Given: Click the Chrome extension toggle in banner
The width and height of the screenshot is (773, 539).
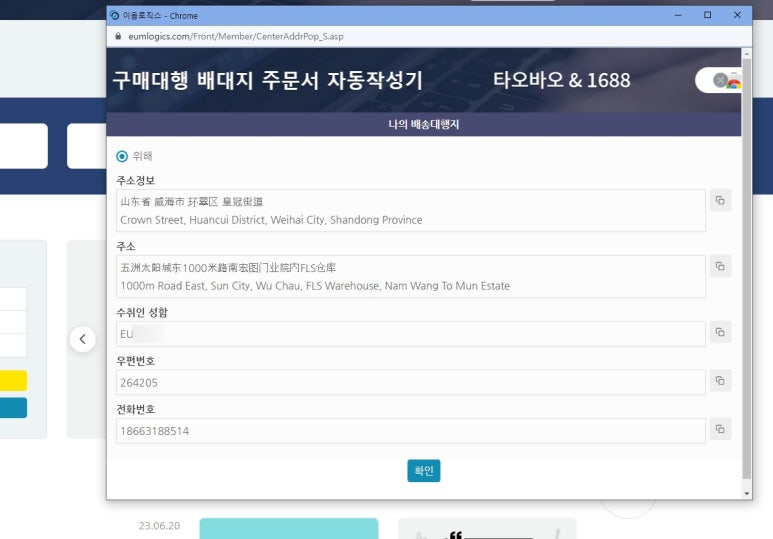Looking at the screenshot, I should coord(720,80).
